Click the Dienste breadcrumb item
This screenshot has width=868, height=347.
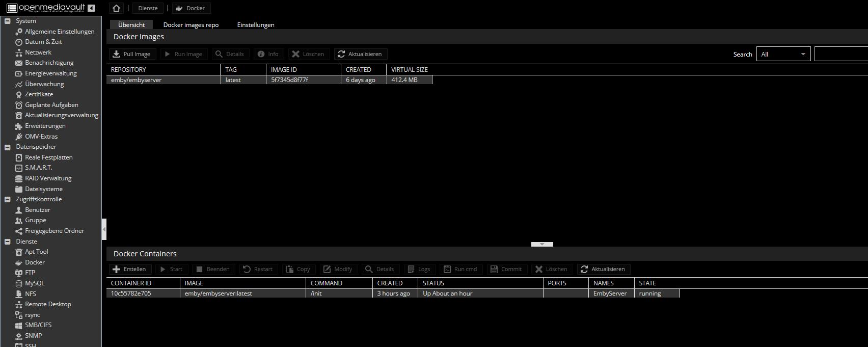pyautogui.click(x=148, y=8)
